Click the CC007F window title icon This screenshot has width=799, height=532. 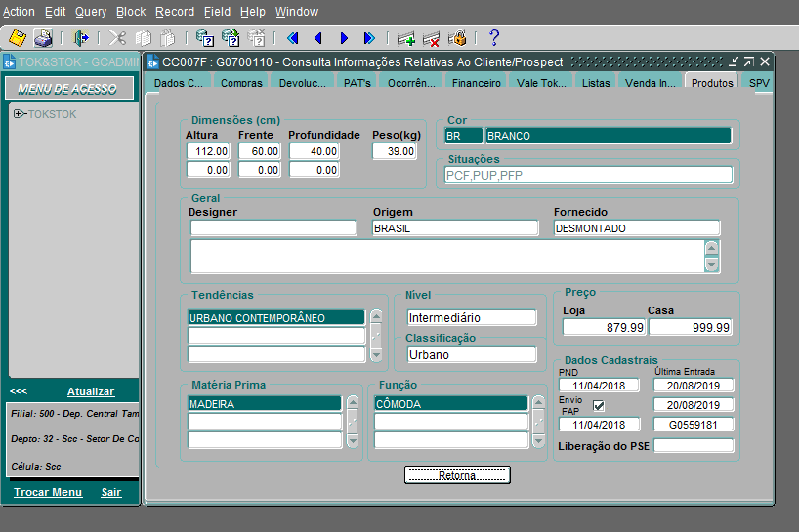[x=153, y=62]
